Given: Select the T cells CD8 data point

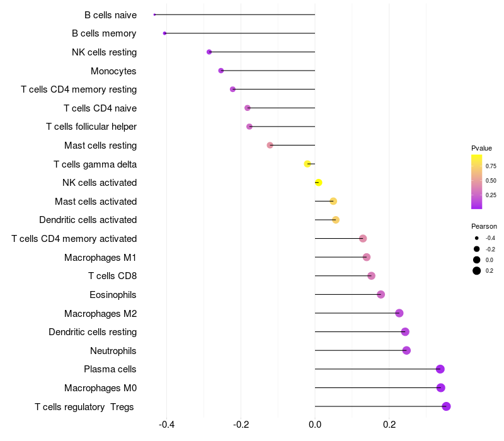Looking at the screenshot, I should click(371, 276).
